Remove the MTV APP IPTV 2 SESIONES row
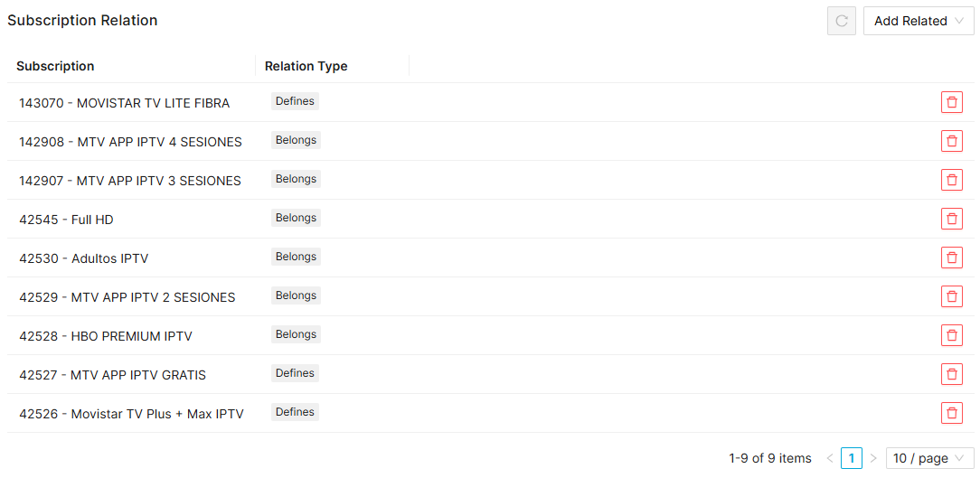Image resolution: width=980 pixels, height=478 pixels. pos(951,296)
